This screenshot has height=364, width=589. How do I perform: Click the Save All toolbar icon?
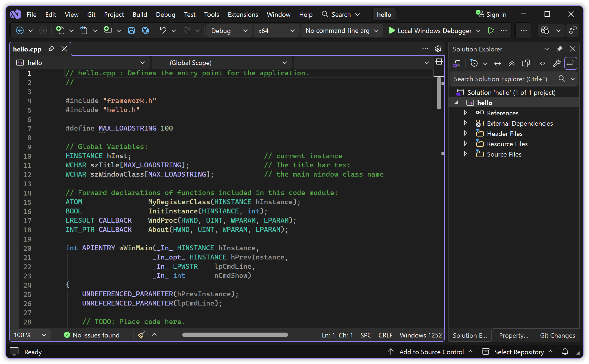coord(146,30)
